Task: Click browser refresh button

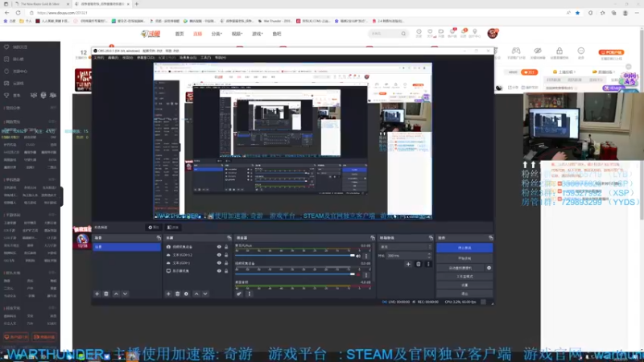Action: (18, 13)
